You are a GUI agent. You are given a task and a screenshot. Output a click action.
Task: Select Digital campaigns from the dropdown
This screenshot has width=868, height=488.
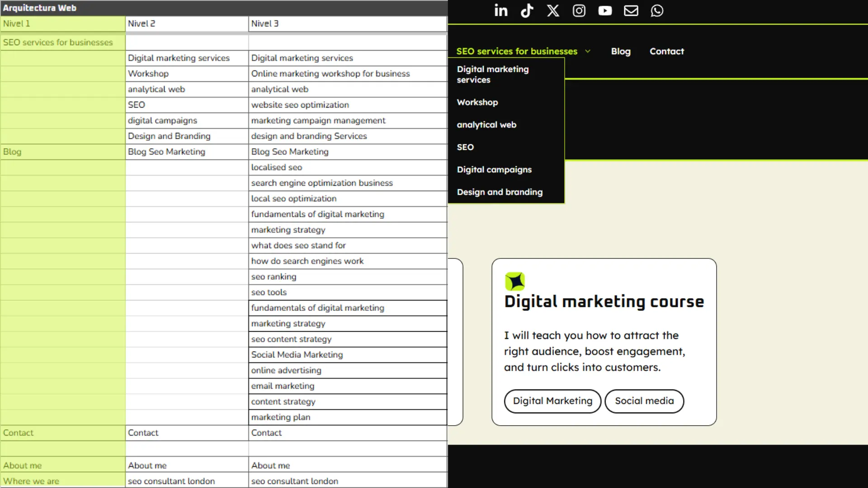(494, 169)
